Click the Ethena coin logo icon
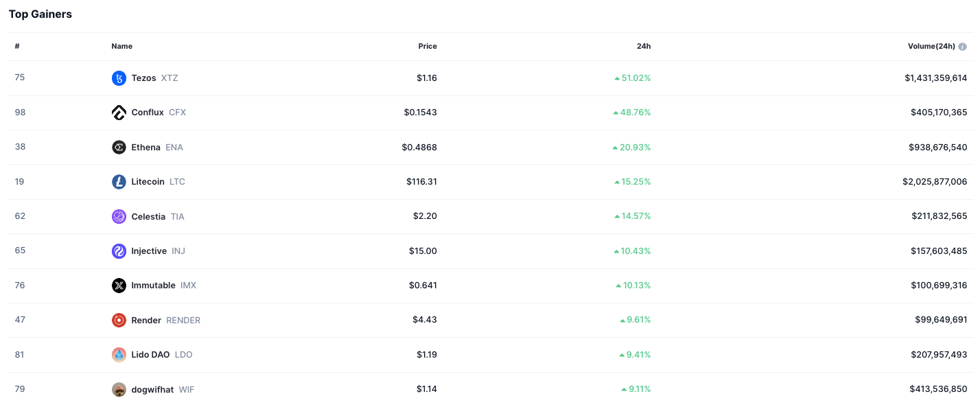 point(119,148)
